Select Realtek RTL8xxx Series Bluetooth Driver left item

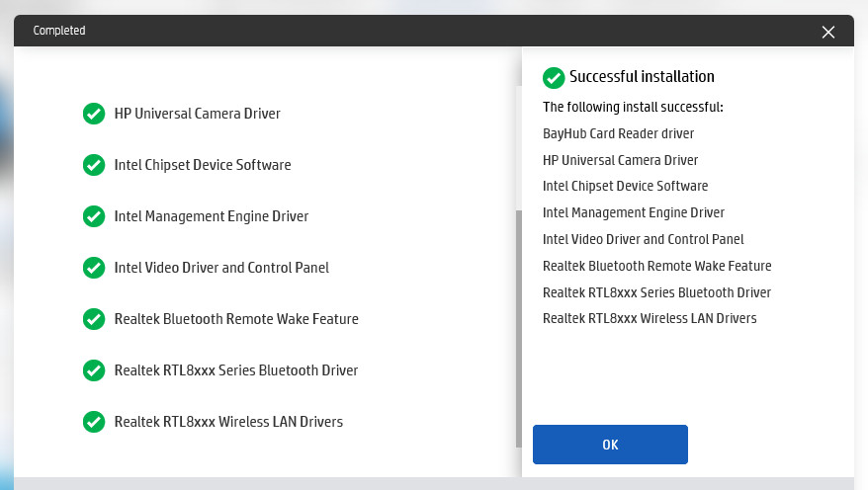point(236,370)
